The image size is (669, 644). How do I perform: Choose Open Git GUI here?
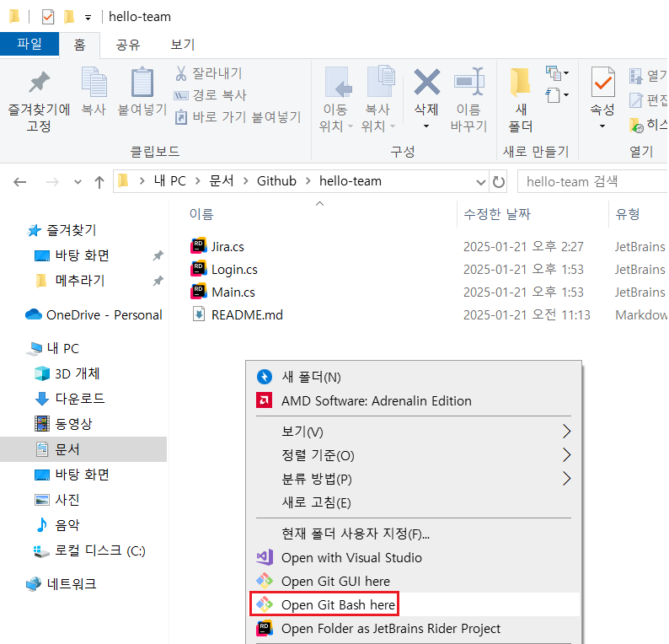(x=414, y=581)
